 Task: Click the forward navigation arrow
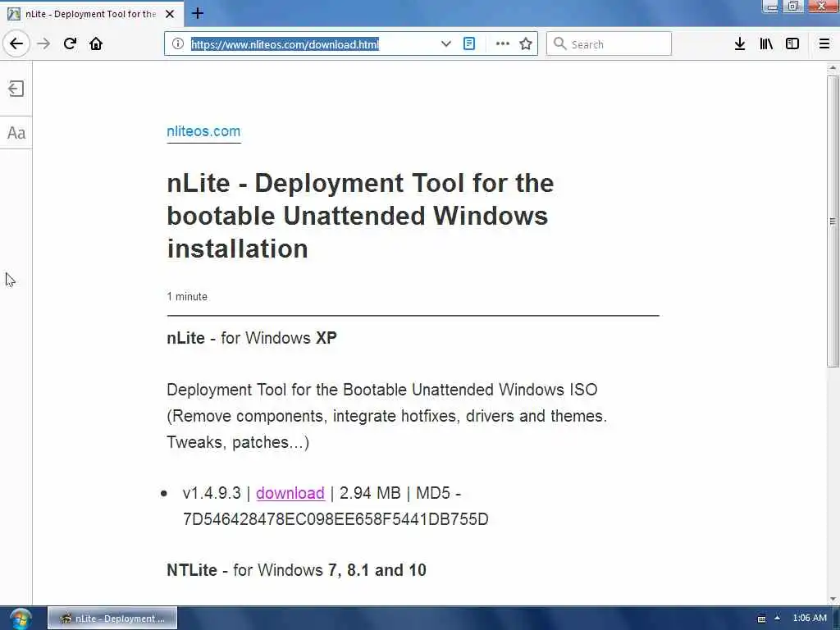click(44, 43)
